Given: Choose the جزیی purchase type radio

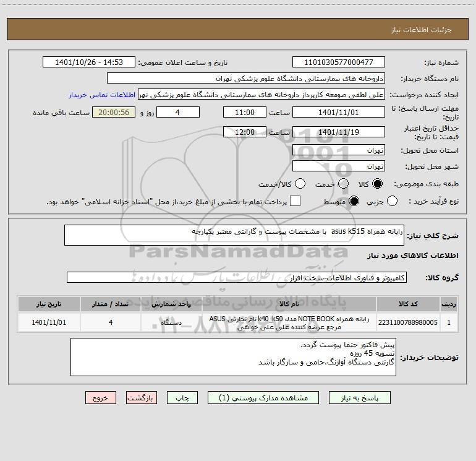Looking at the screenshot, I should click(392, 201).
